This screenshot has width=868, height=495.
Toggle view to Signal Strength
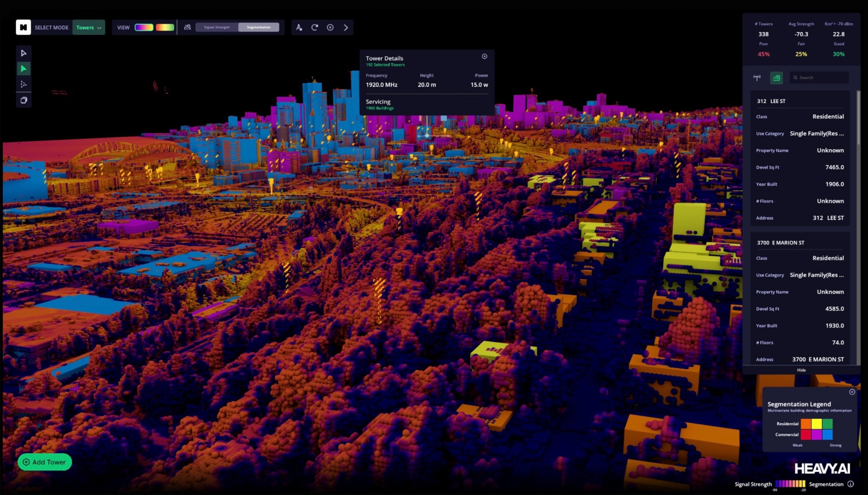click(x=216, y=27)
